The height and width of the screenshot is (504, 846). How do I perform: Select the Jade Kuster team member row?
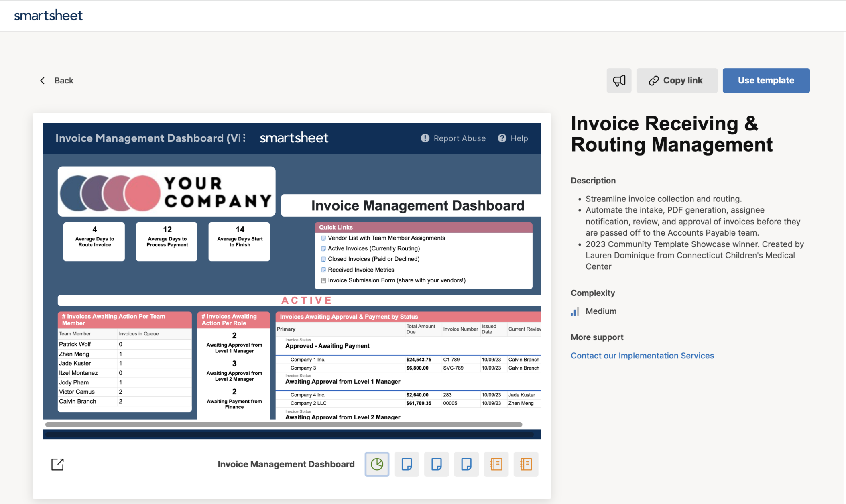[x=125, y=363]
